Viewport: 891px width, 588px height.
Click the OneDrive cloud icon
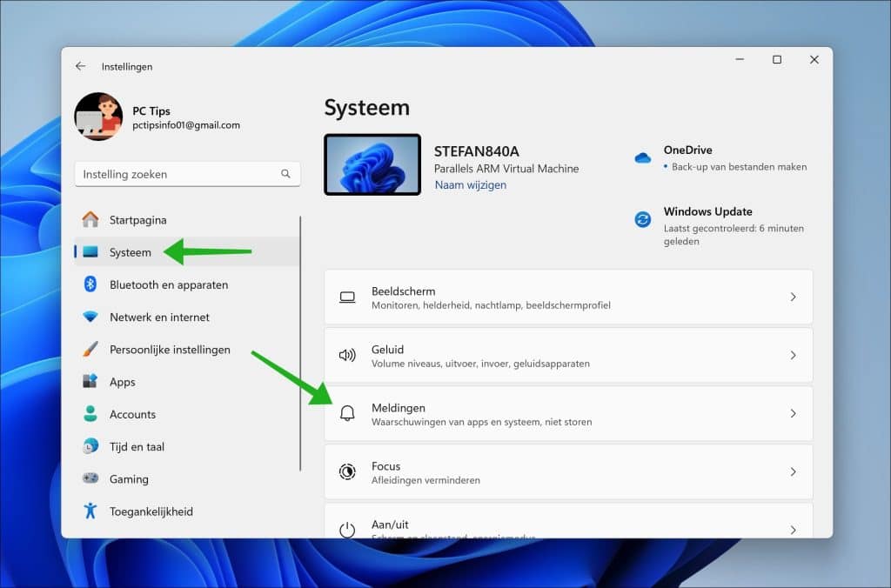tap(643, 157)
